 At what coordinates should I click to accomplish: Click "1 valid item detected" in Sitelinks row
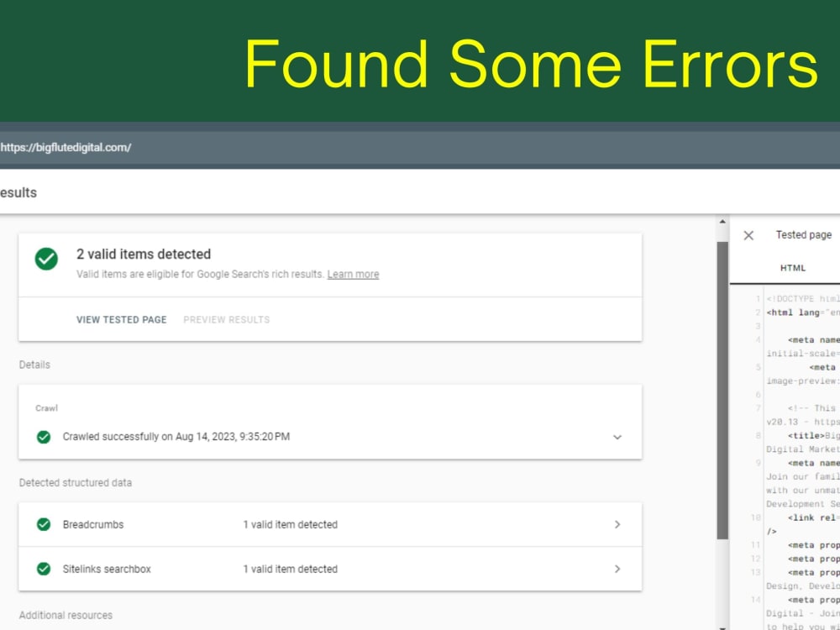[291, 569]
